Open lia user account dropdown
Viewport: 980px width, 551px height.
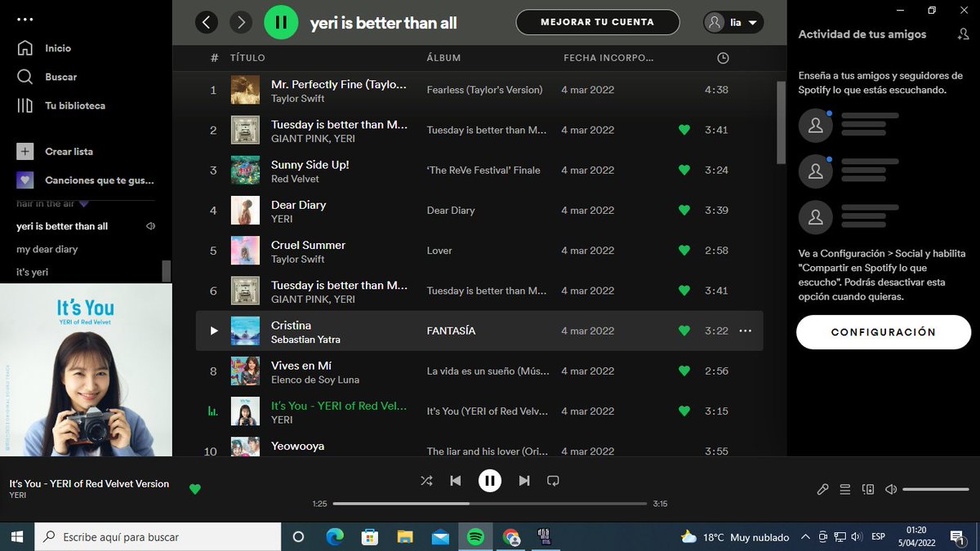coord(733,23)
